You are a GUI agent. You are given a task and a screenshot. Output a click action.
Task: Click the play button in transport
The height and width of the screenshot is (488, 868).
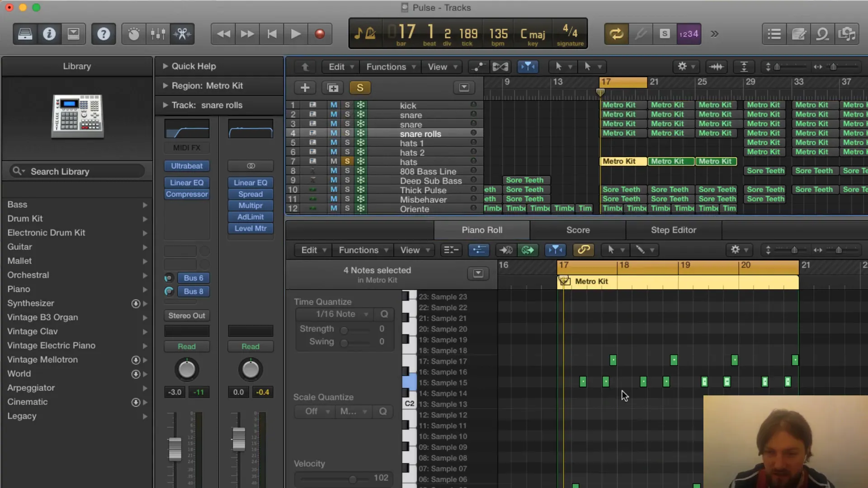(x=295, y=34)
